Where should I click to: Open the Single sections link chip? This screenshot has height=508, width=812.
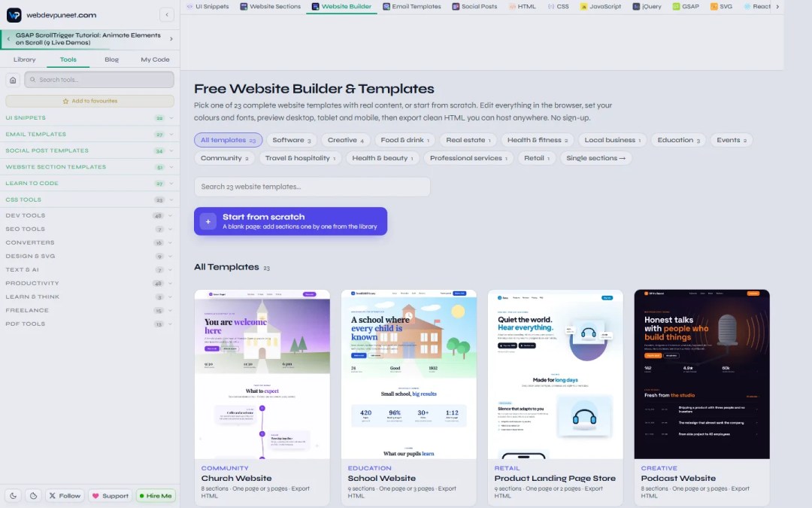pos(595,158)
